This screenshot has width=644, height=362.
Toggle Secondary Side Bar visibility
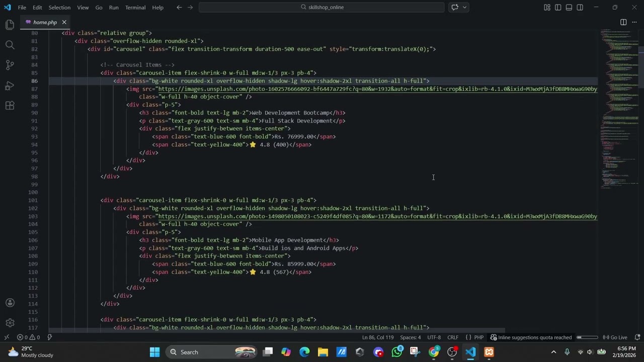580,8
